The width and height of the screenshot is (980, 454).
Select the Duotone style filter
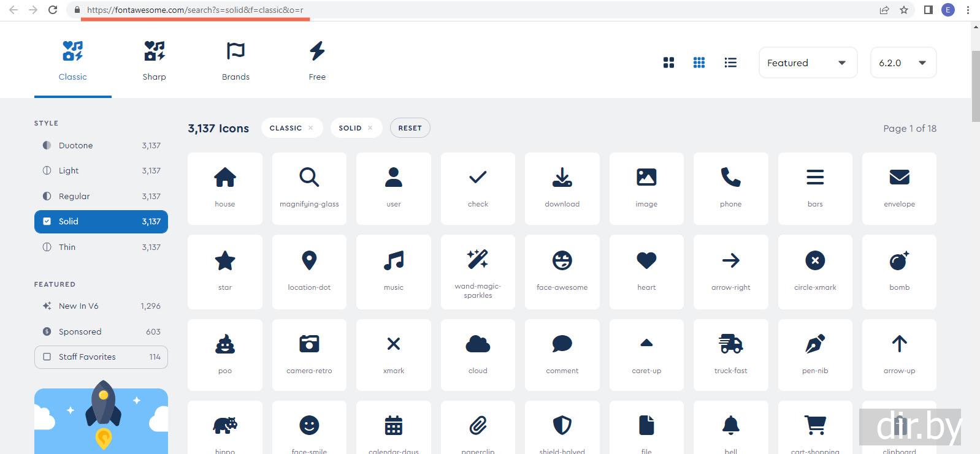click(101, 146)
